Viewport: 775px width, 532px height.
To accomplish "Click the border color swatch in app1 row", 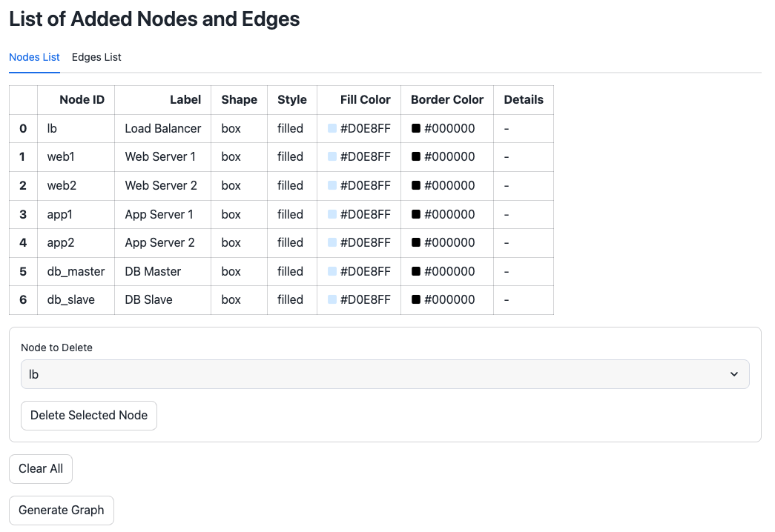I will tap(416, 214).
